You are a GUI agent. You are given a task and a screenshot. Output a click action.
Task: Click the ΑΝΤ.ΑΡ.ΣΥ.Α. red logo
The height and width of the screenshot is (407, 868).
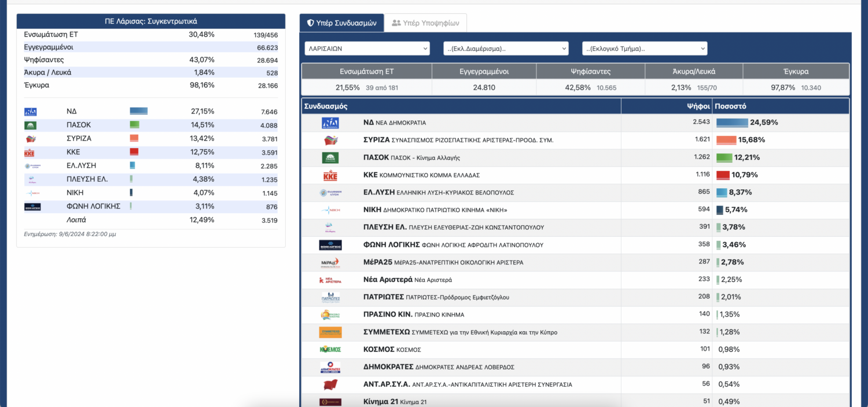(330, 384)
